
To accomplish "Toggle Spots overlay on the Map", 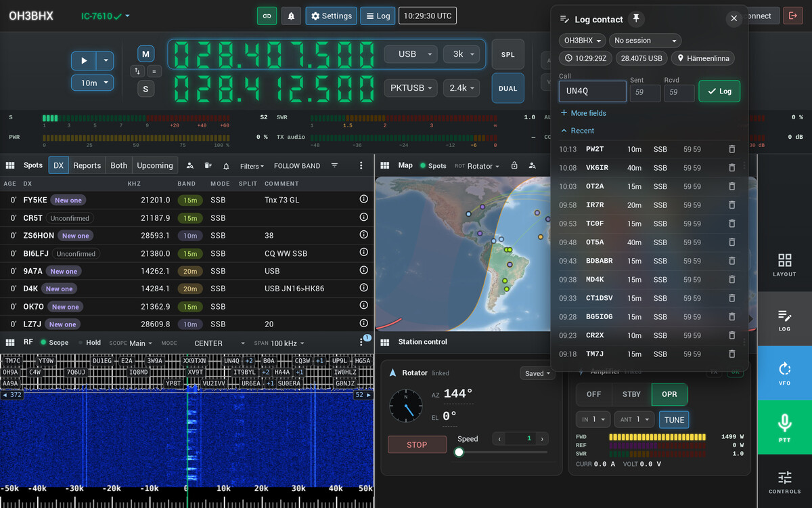I will click(433, 165).
